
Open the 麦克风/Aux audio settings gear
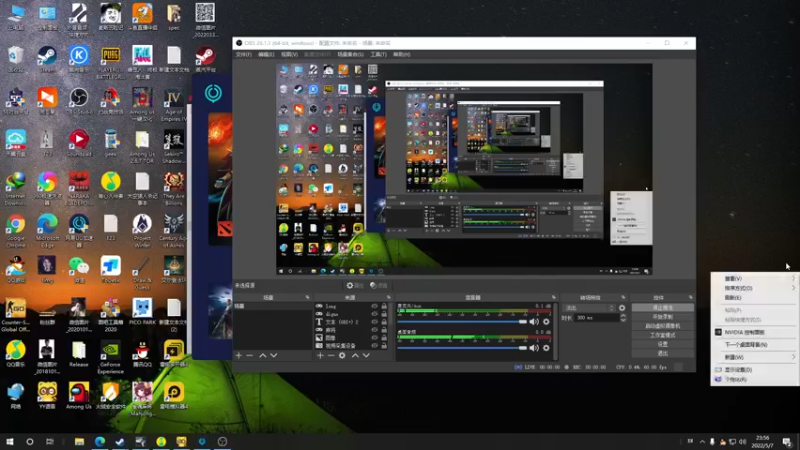546,321
